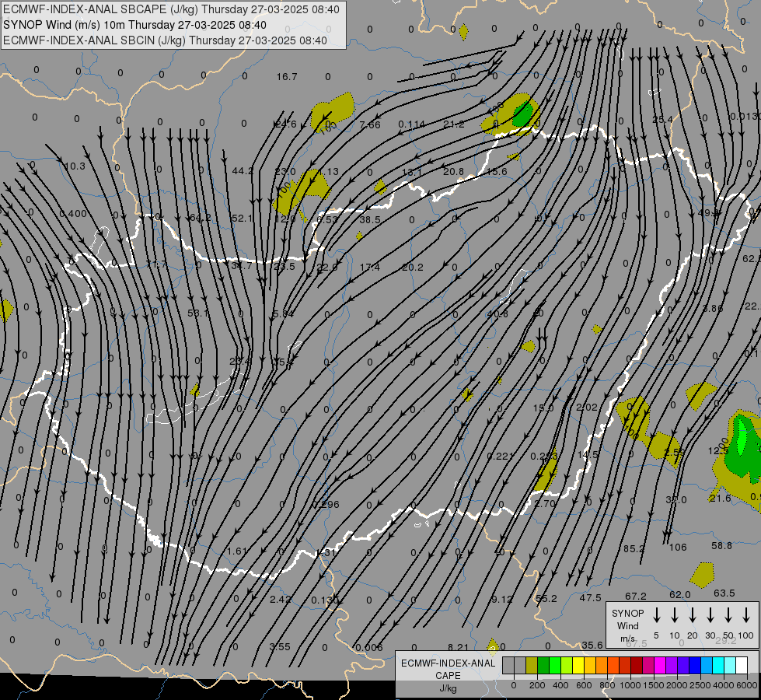
Task: Click the 8.21 grid value
Action: click(x=458, y=647)
